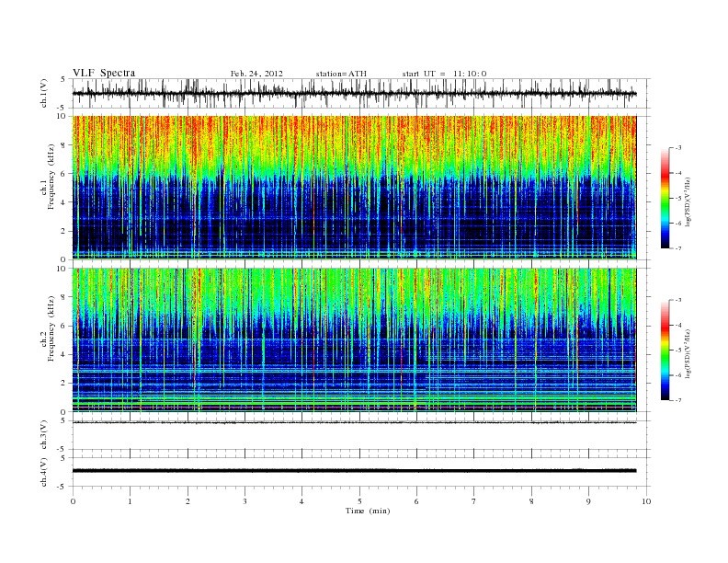The width and height of the screenshot is (728, 563).
Task: Click inside the ch.2 spectrogram panel
Action: [354, 340]
